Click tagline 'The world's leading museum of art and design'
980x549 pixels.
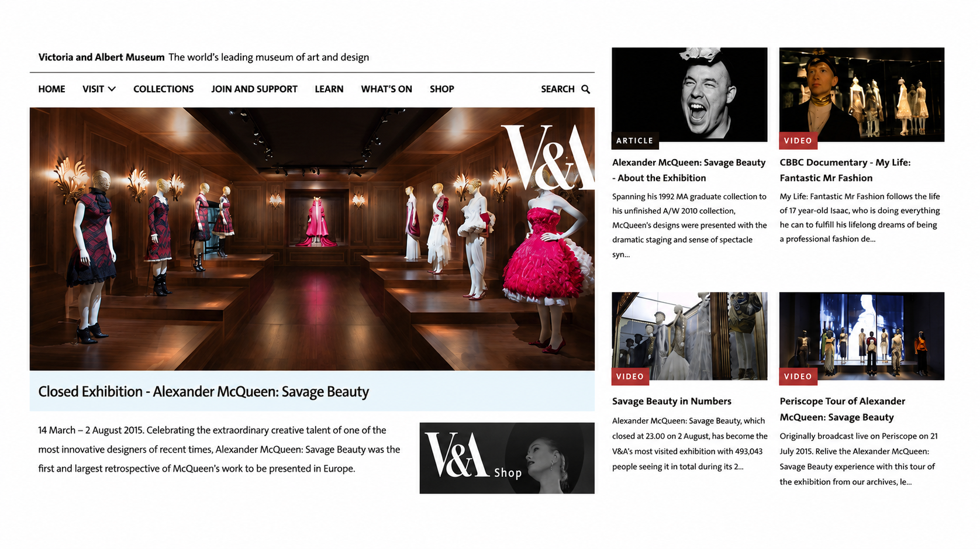269,57
